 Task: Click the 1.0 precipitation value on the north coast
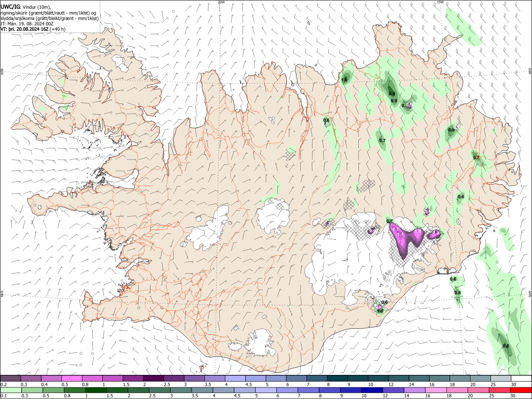pyautogui.click(x=344, y=80)
